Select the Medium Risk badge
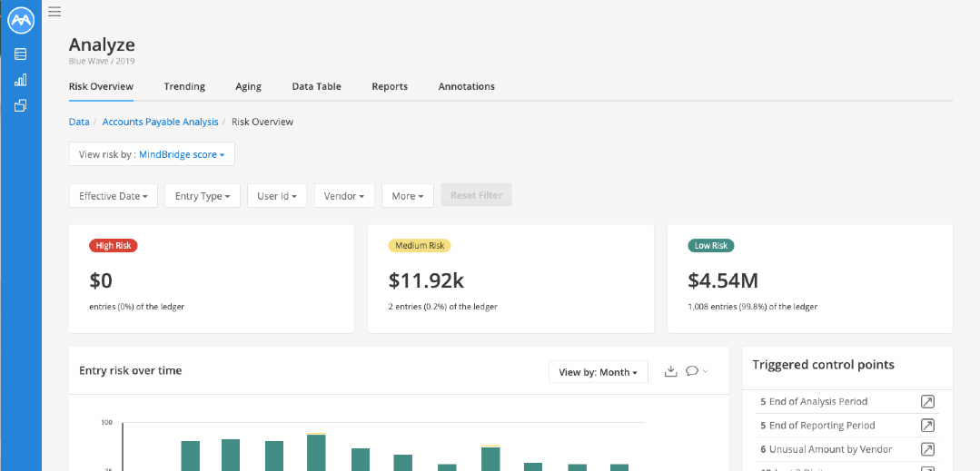This screenshot has width=980, height=471. [x=420, y=246]
